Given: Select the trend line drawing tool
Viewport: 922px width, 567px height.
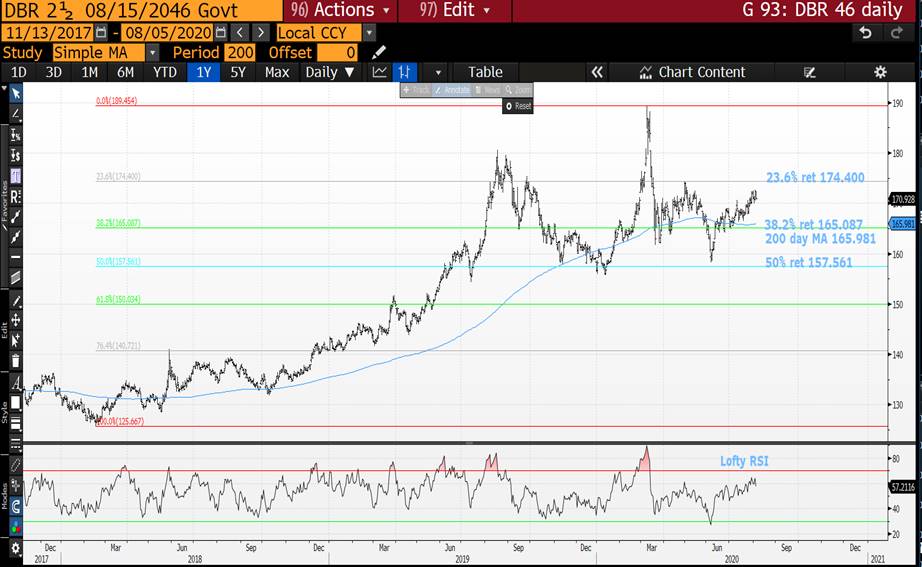Looking at the screenshot, I should pyautogui.click(x=16, y=114).
